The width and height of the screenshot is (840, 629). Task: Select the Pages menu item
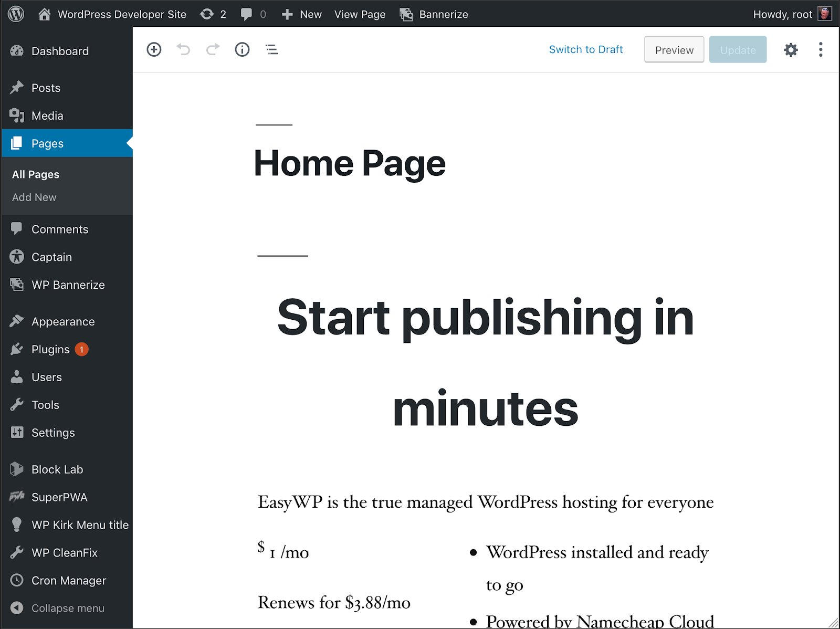(67, 143)
